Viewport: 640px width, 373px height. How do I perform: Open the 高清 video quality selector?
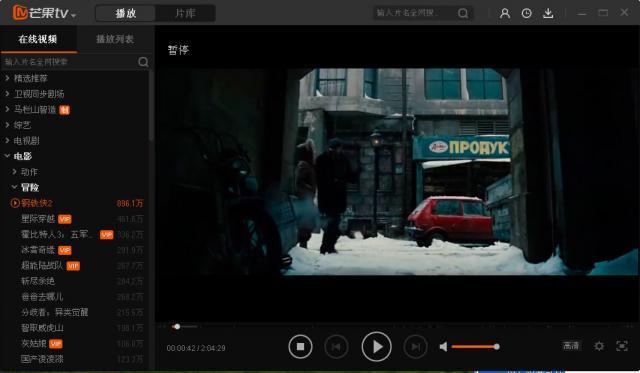tap(571, 346)
